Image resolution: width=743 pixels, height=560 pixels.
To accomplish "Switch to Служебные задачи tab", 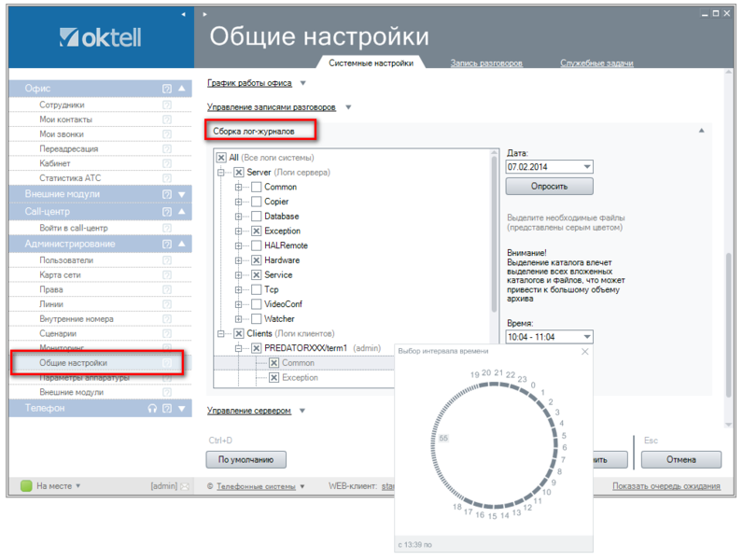I will (596, 63).
